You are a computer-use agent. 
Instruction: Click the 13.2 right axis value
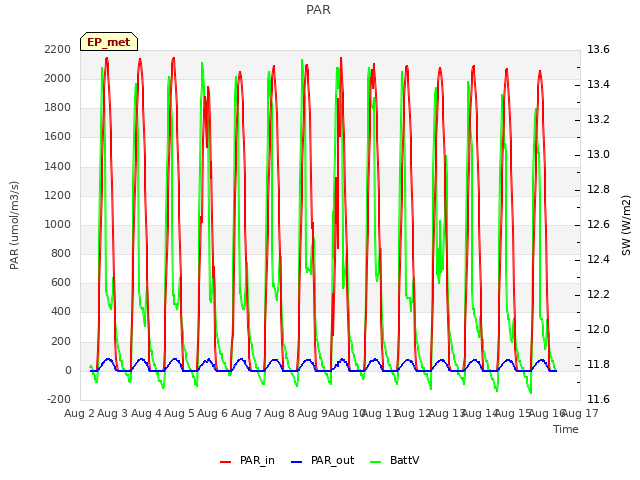[598, 119]
